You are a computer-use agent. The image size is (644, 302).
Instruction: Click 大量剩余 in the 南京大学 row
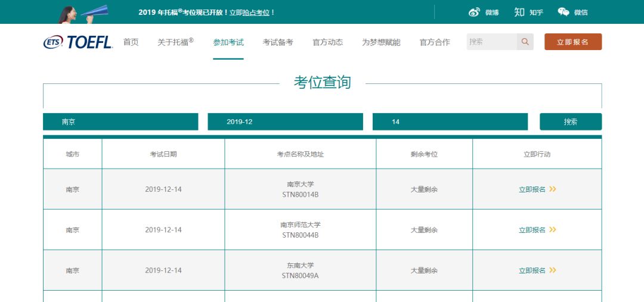[425, 189]
